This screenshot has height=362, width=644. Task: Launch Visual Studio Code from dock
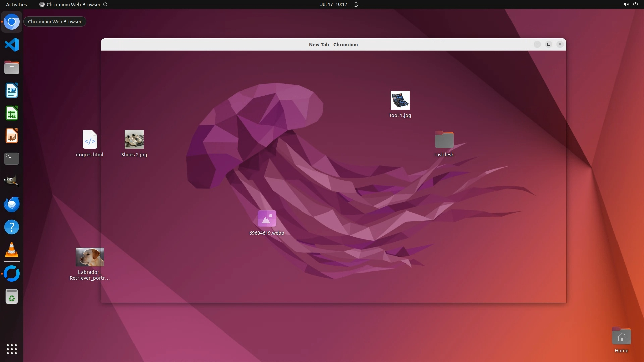pyautogui.click(x=12, y=45)
